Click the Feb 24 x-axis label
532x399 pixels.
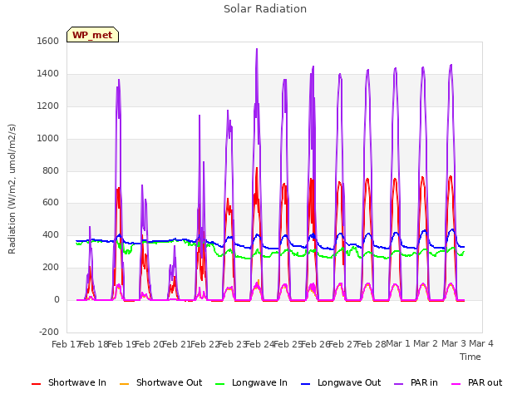pyautogui.click(x=259, y=344)
